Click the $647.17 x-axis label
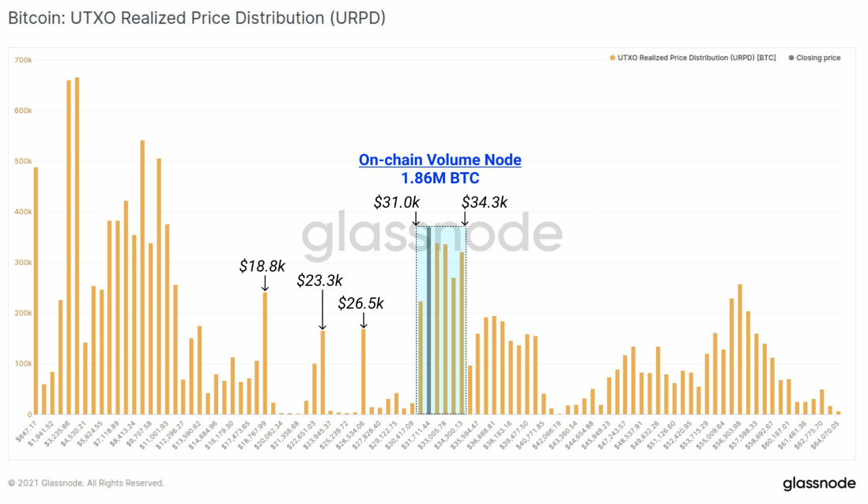The height and width of the screenshot is (504, 868). click(x=27, y=431)
